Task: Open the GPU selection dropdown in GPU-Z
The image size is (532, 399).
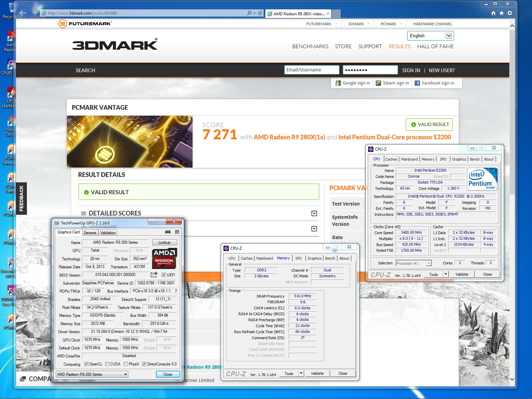Action: click(x=92, y=374)
